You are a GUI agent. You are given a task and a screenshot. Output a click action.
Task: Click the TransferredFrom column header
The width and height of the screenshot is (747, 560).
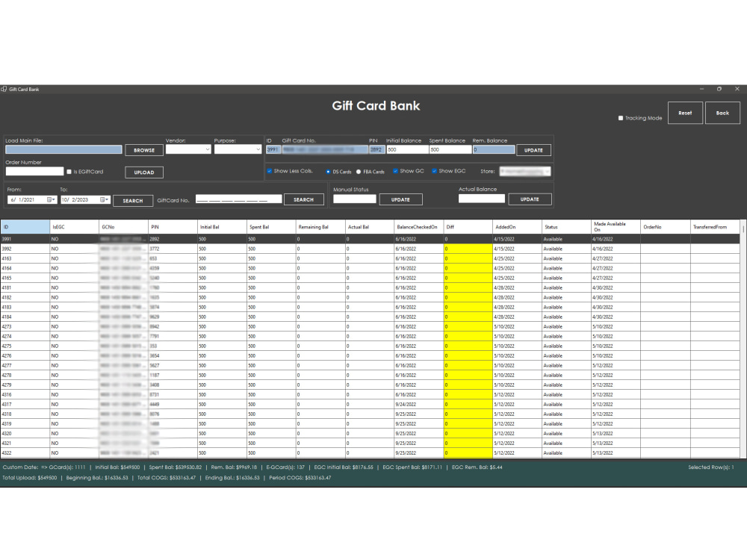tap(715, 227)
